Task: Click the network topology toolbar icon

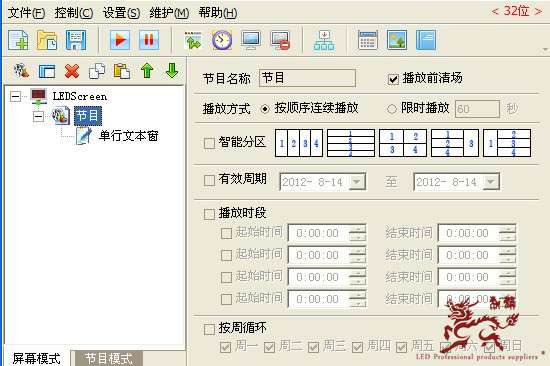Action: [x=324, y=40]
